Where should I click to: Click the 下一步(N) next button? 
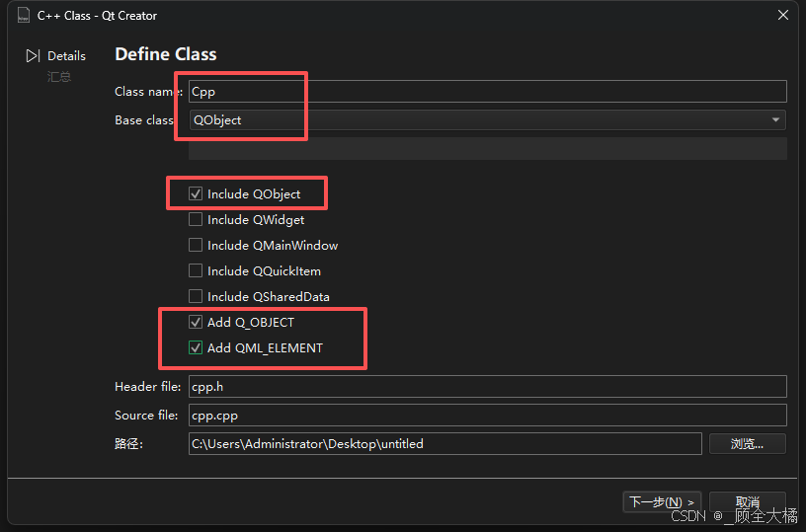tap(662, 501)
